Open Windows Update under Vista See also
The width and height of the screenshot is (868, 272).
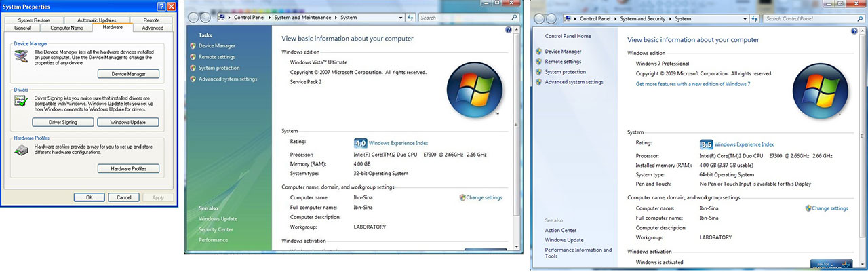coord(218,218)
